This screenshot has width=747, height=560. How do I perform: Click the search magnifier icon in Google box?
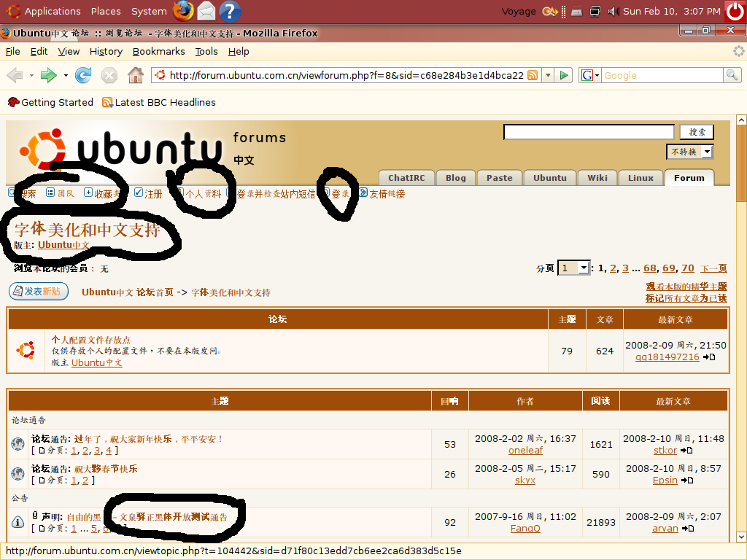coord(732,75)
